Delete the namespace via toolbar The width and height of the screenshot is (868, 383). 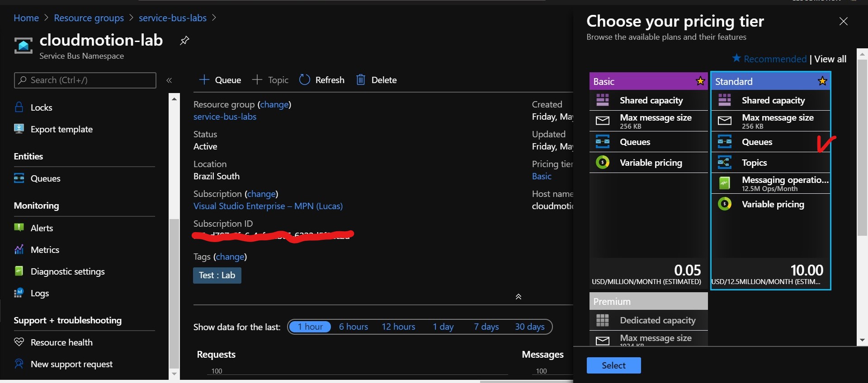(377, 80)
